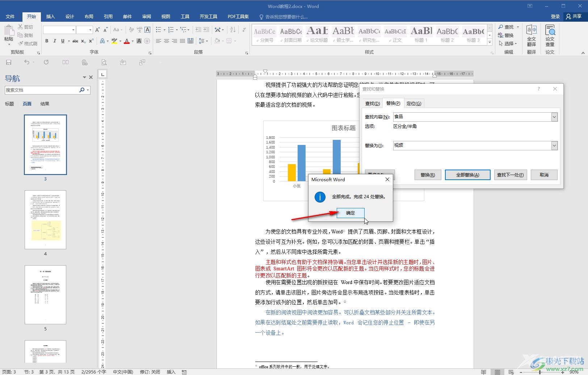Screen dimensions: 588x375
Task: Decrease the paragraph indent
Action: pyautogui.click(x=198, y=30)
